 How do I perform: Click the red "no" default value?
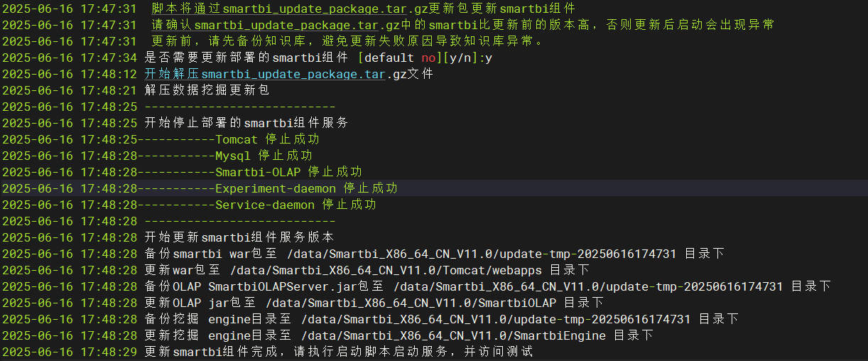[x=428, y=58]
